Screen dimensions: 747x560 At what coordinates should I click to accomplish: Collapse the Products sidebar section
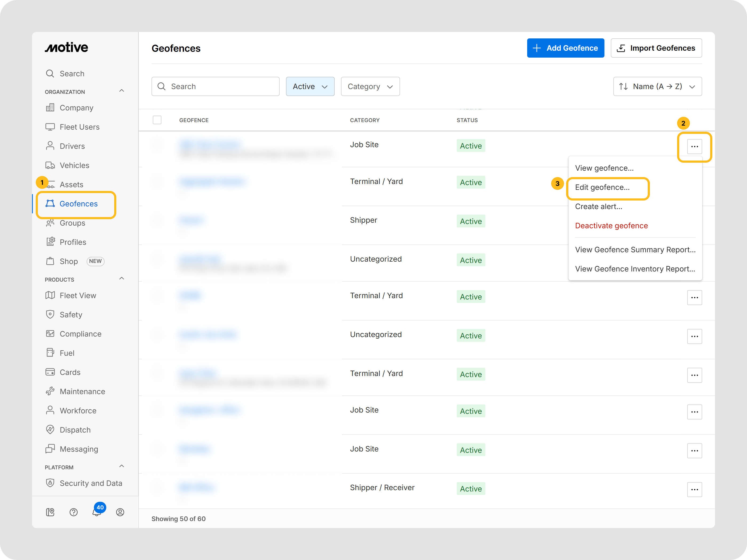click(x=122, y=279)
